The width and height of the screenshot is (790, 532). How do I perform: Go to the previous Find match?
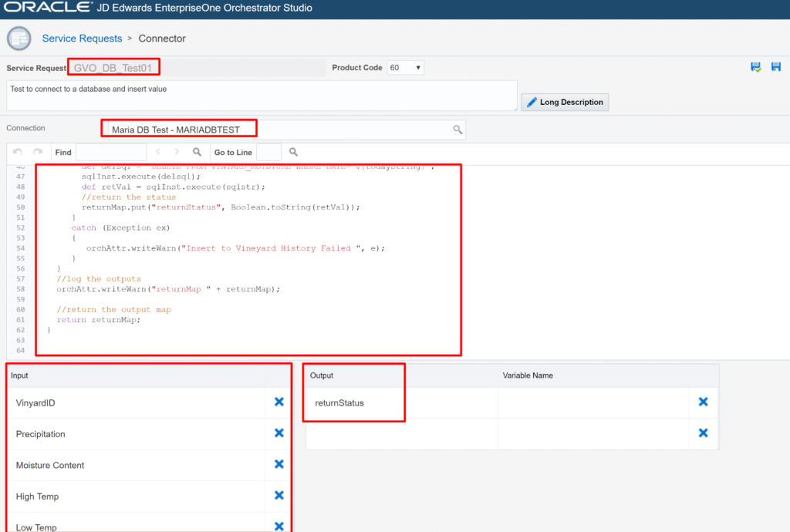click(158, 152)
